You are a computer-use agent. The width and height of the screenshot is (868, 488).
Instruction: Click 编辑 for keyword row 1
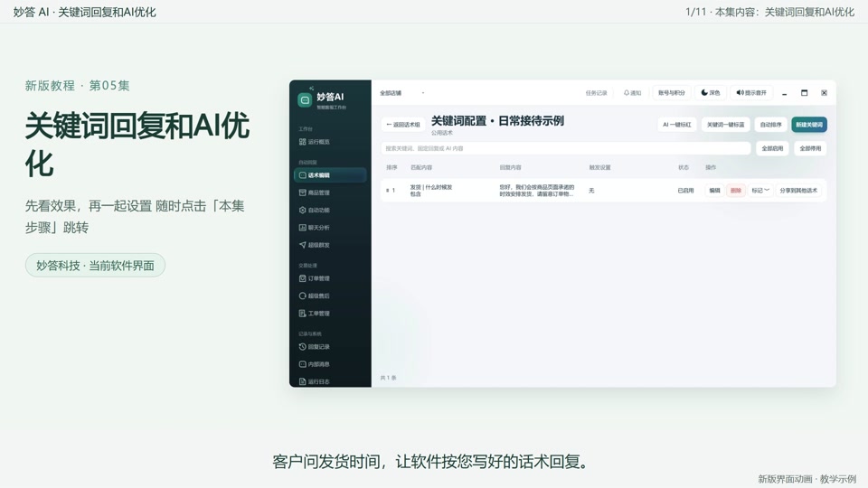click(x=714, y=191)
